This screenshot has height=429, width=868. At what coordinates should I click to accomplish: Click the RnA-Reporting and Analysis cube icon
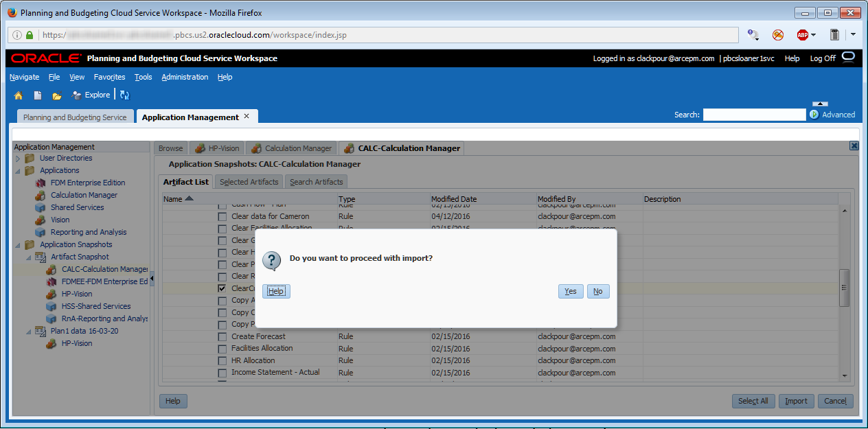tap(51, 318)
